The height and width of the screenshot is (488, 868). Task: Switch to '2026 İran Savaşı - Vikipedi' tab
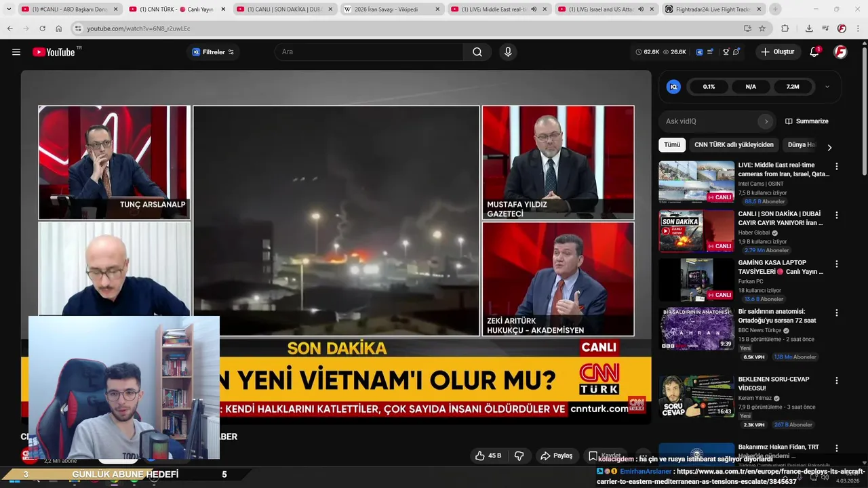pyautogui.click(x=392, y=9)
